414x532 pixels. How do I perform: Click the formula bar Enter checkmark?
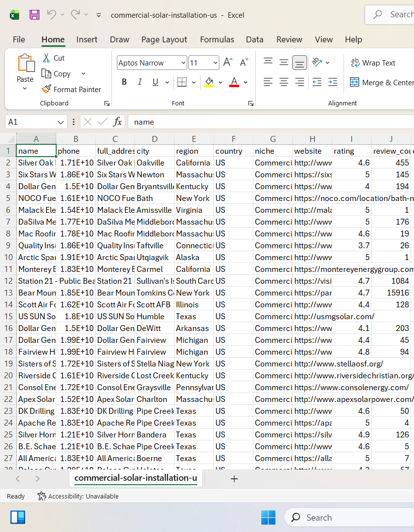pos(102,122)
